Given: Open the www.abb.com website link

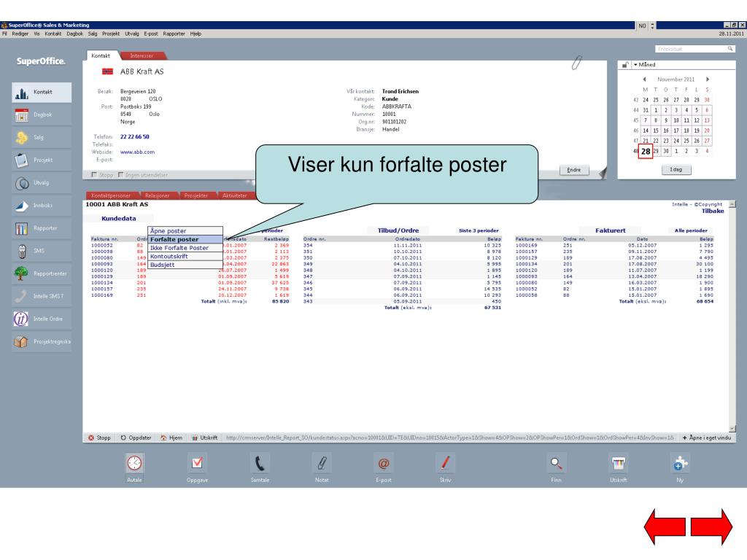Looking at the screenshot, I should pyautogui.click(x=137, y=152).
